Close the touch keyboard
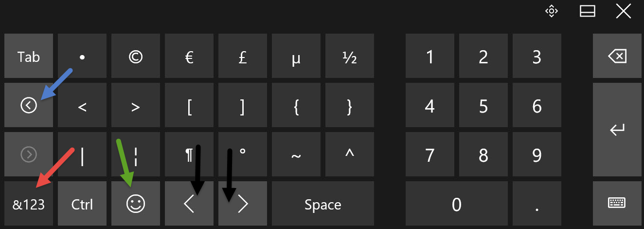Image resolution: width=644 pixels, height=229 pixels. pyautogui.click(x=624, y=11)
